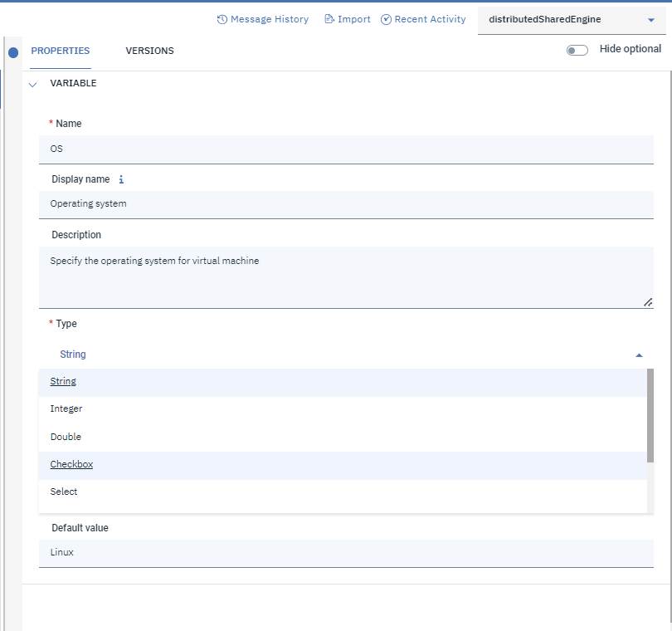Choose Integer from the Type list
672x631 pixels.
click(x=66, y=409)
